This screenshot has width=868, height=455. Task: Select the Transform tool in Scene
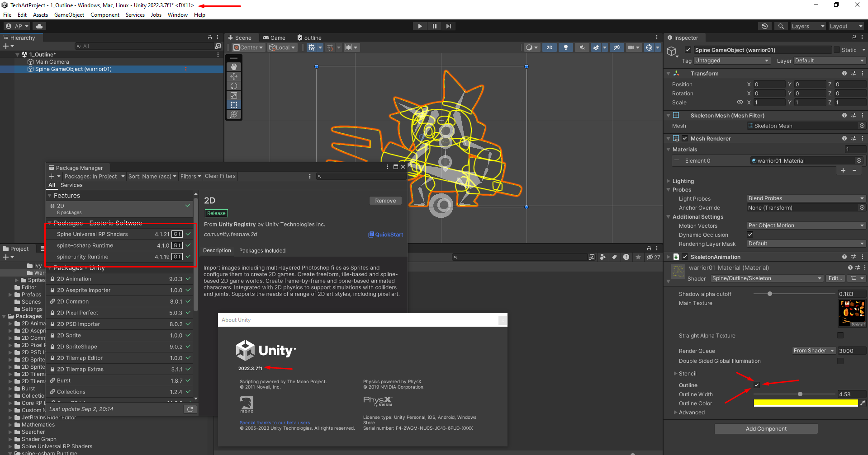234,114
